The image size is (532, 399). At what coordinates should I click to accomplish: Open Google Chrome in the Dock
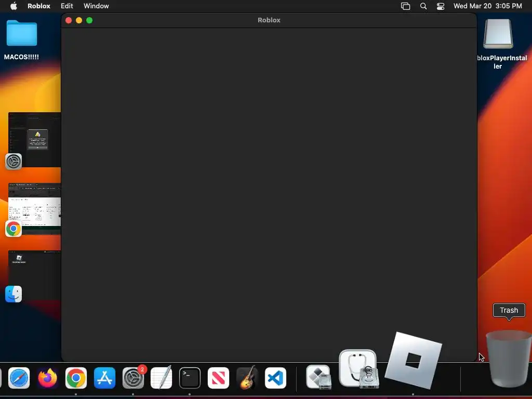coord(76,378)
